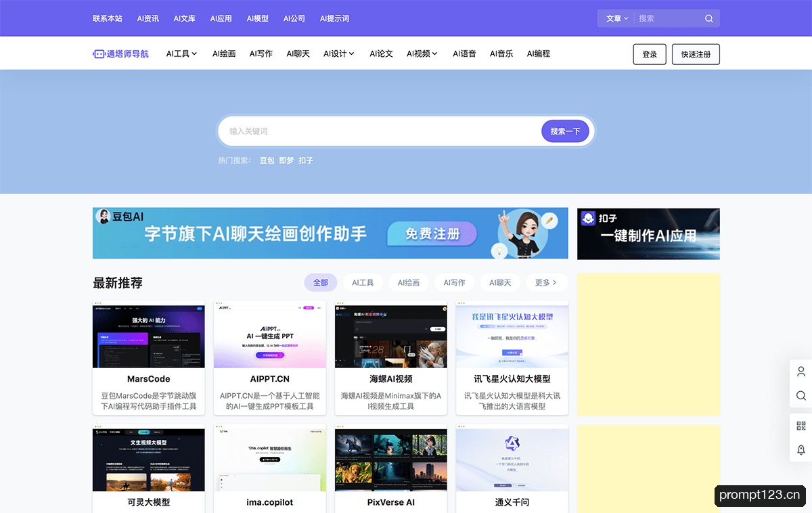This screenshot has height=513, width=812.
Task: Focus the top bar 搜索 input
Action: (669, 18)
